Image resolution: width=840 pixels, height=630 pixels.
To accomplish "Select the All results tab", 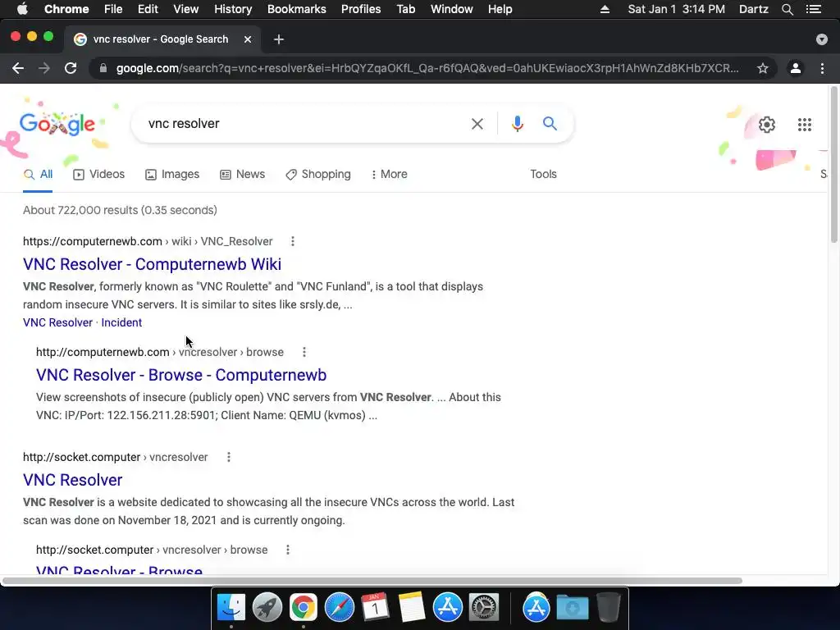I will coord(38,174).
